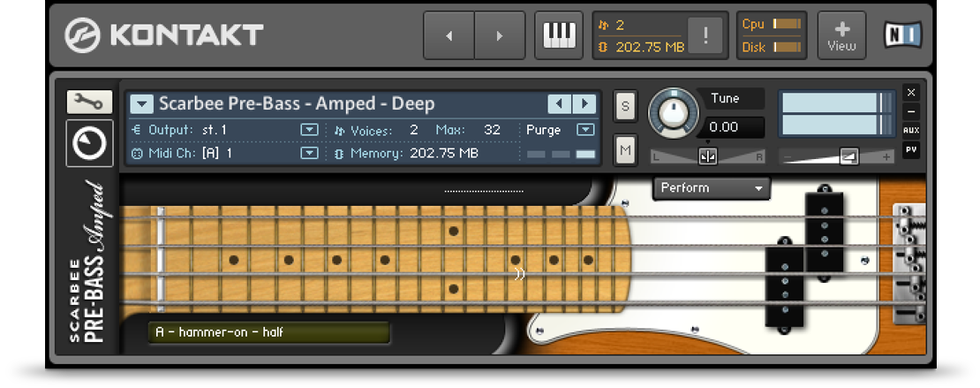Image resolution: width=980 pixels, height=388 pixels.
Task: Go to next instrument using header right arrow
Action: coord(500,36)
